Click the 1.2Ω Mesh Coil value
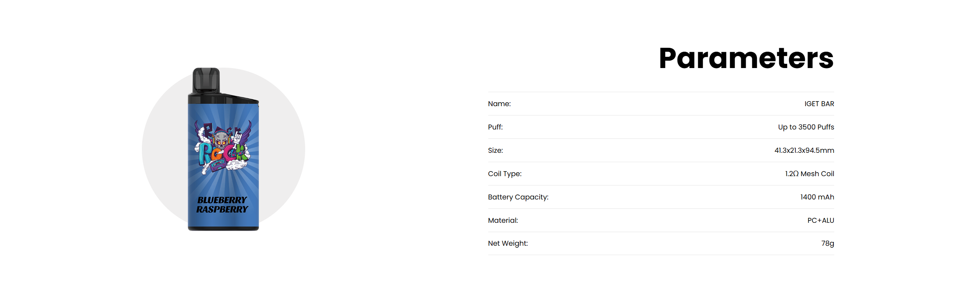Viewport: 980px width, 292px height. (809, 174)
